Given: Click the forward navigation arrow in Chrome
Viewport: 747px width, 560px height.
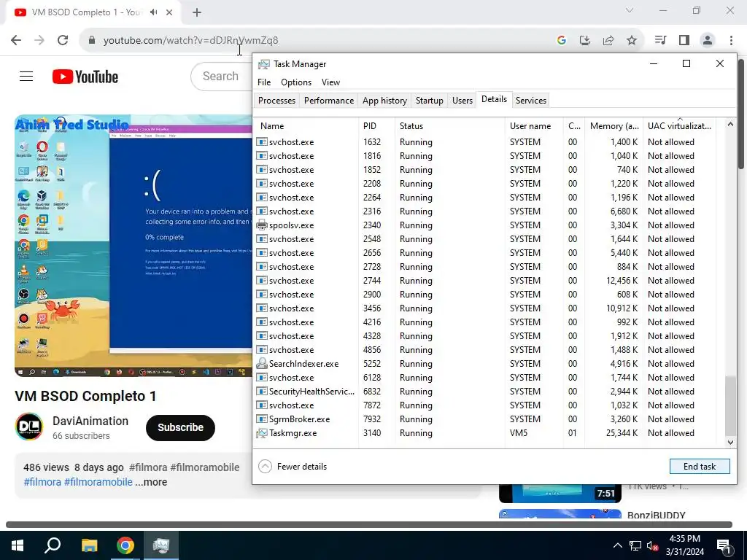Looking at the screenshot, I should coord(39,41).
